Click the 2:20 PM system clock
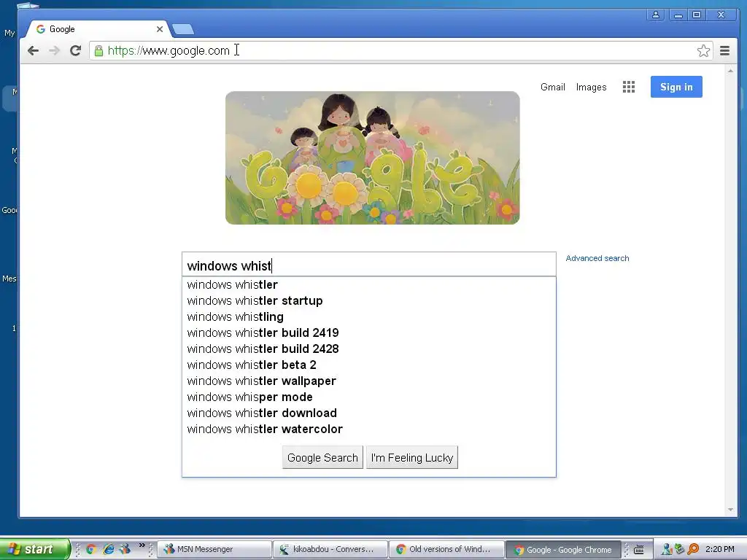The width and height of the screenshot is (747, 560). (x=720, y=549)
